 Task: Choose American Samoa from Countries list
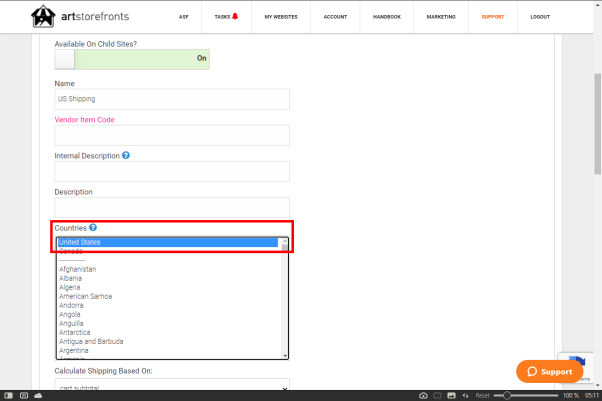tap(85, 296)
